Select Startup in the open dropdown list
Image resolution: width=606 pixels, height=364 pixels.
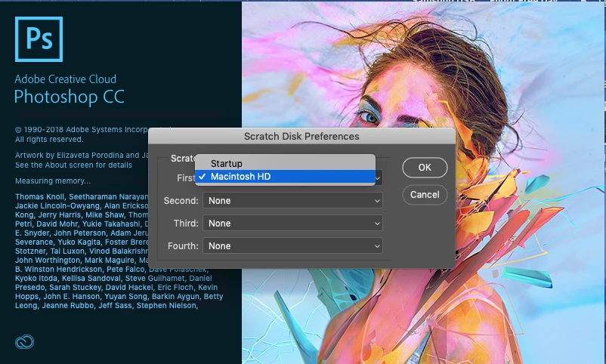[x=285, y=163]
